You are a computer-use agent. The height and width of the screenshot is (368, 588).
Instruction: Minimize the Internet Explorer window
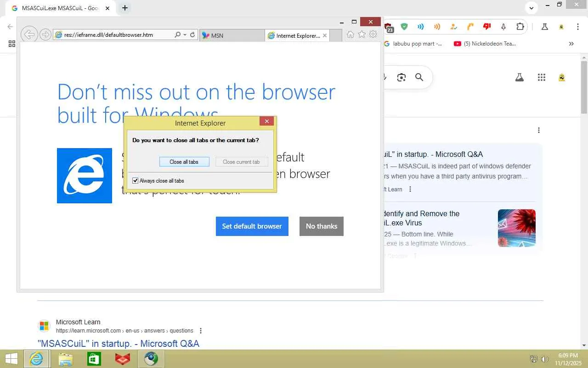[342, 22]
